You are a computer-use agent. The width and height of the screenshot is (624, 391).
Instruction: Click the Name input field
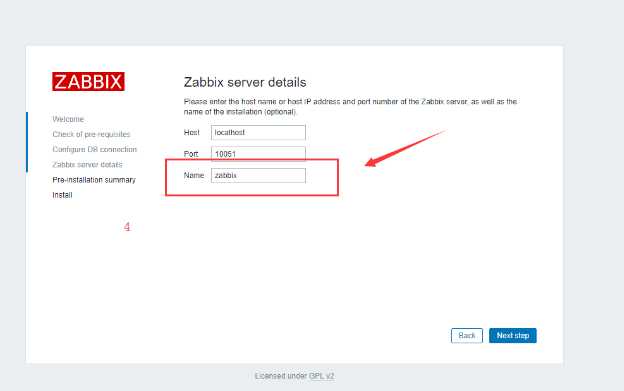tap(258, 175)
